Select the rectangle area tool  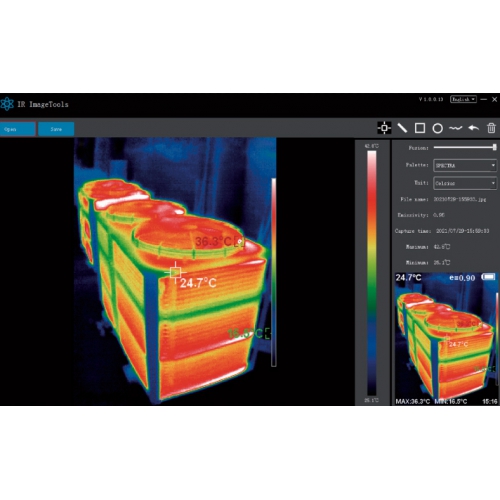point(420,128)
